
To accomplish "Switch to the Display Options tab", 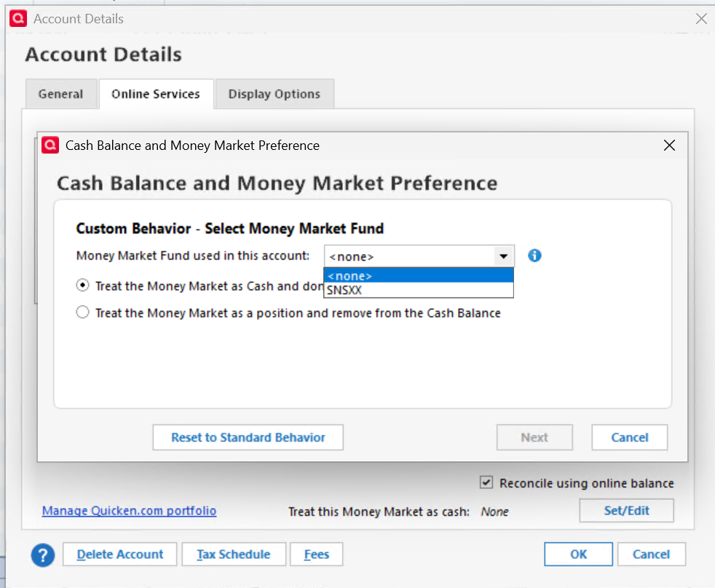I will [x=274, y=94].
